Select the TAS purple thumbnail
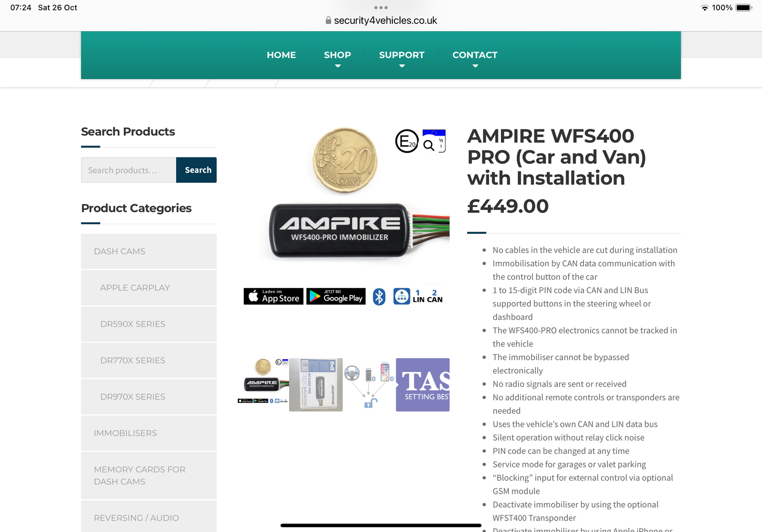 click(423, 384)
